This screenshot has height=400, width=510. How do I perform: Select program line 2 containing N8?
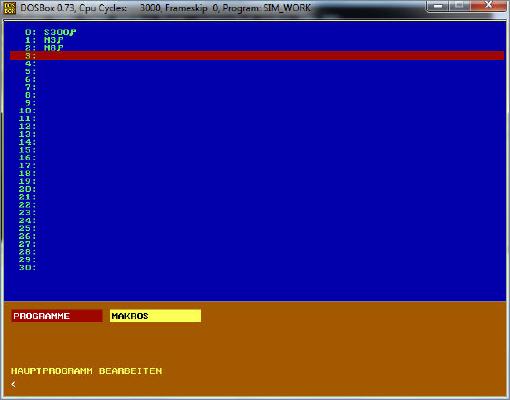44,48
